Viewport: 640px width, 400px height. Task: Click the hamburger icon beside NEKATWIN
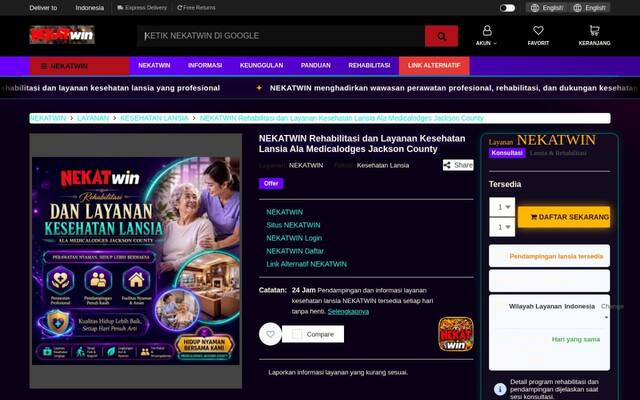point(44,66)
